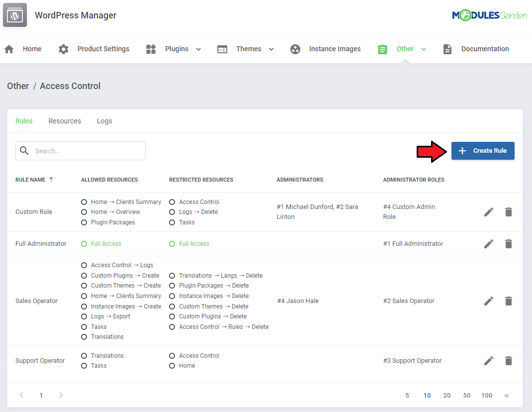Go to previous page arrow
532x412 pixels.
point(21,395)
